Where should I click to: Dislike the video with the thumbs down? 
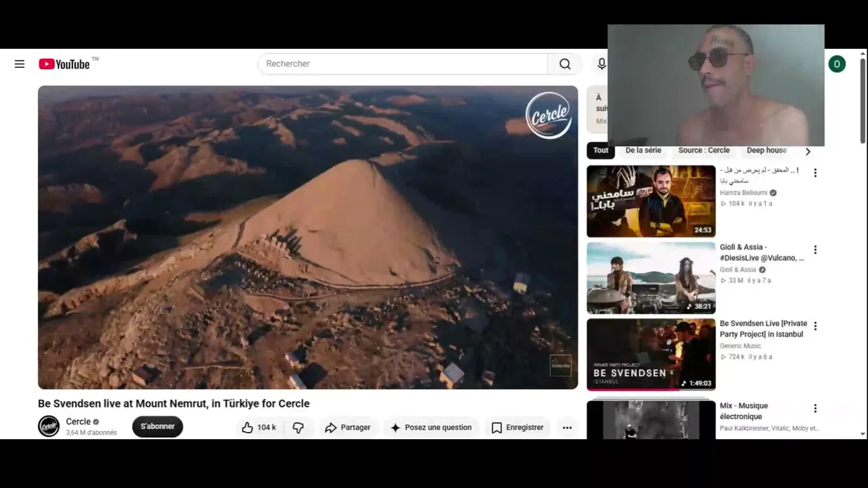tap(298, 428)
